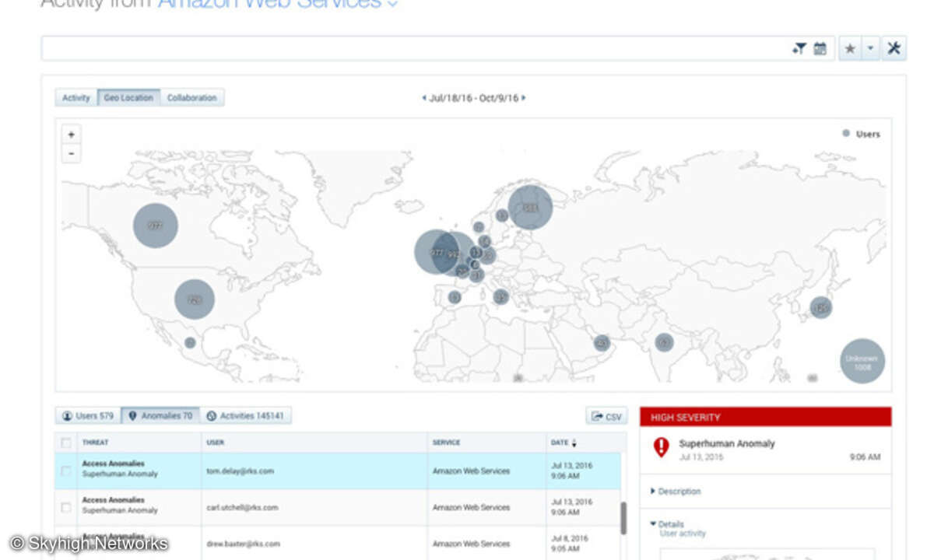Image resolution: width=934 pixels, height=560 pixels.
Task: Select the United States user bubble
Action: click(195, 299)
